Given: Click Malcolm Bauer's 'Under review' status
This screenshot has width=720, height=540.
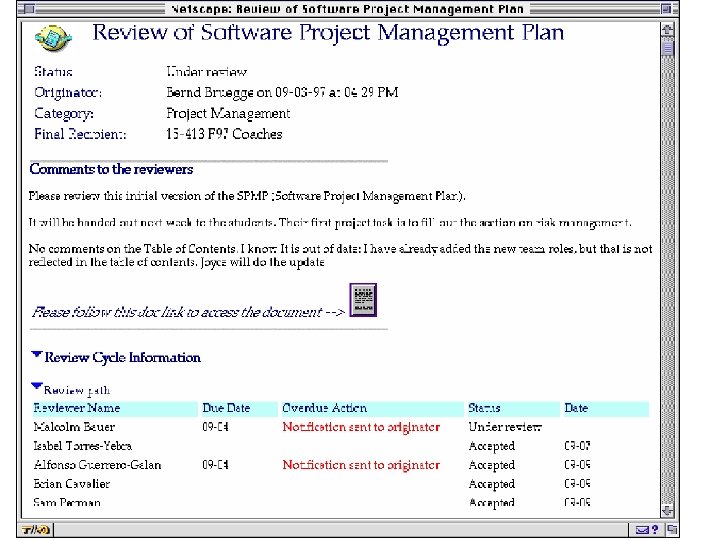Looking at the screenshot, I should click(505, 427).
